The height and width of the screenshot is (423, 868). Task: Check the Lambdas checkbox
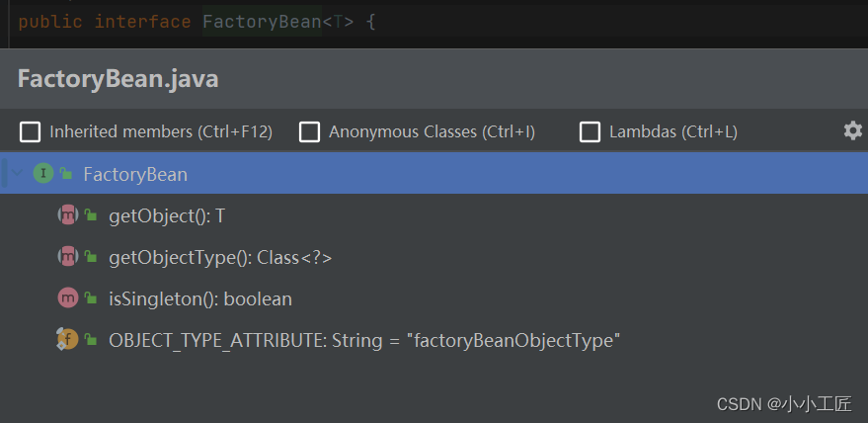(x=591, y=131)
